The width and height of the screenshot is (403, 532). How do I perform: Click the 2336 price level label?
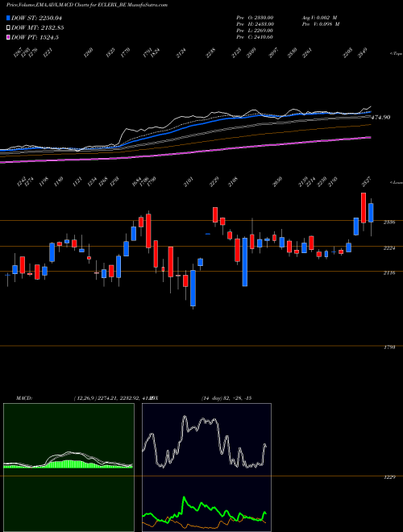[389, 222]
